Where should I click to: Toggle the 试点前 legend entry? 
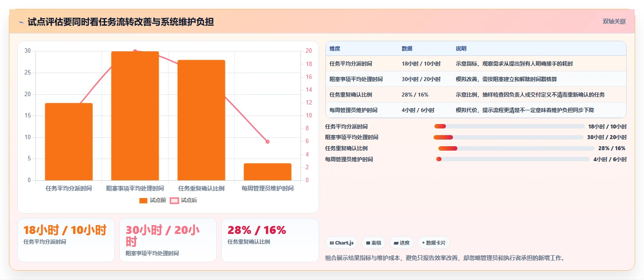[x=152, y=200]
